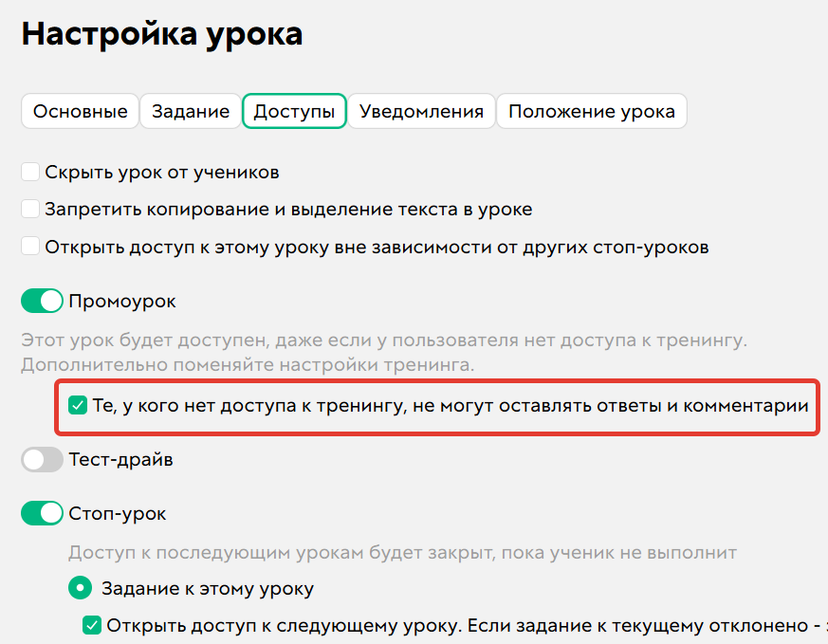Open the Уведомления tab
The image size is (828, 644).
(x=421, y=111)
